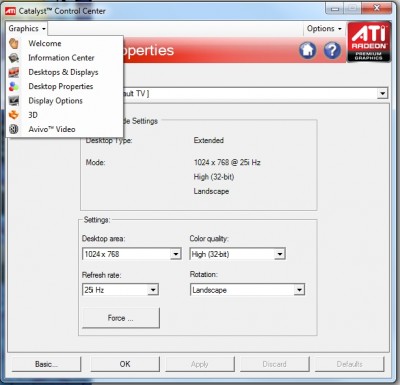Click the orange 3D cube icon
Screen dimensions: 400x385
(x=14, y=115)
